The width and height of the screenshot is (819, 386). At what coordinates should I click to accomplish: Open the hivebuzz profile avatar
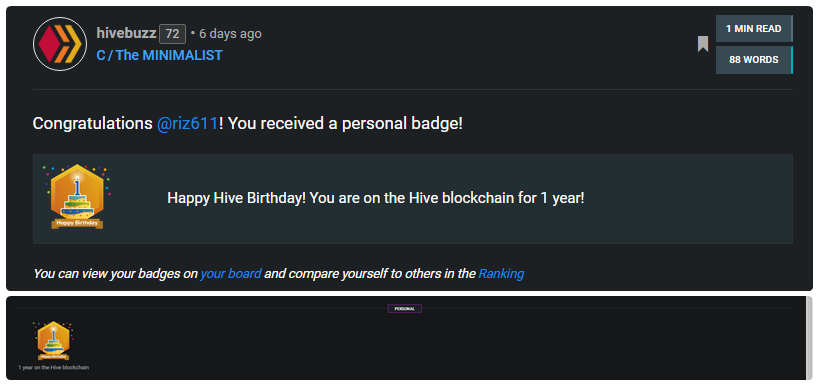[x=60, y=43]
